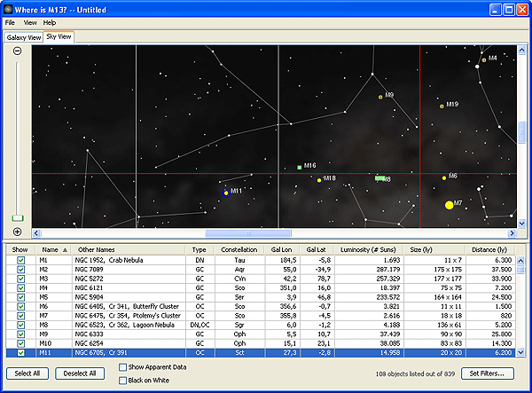Click sky view scroll right arrow
The height and width of the screenshot is (393, 532).
pyautogui.click(x=512, y=233)
